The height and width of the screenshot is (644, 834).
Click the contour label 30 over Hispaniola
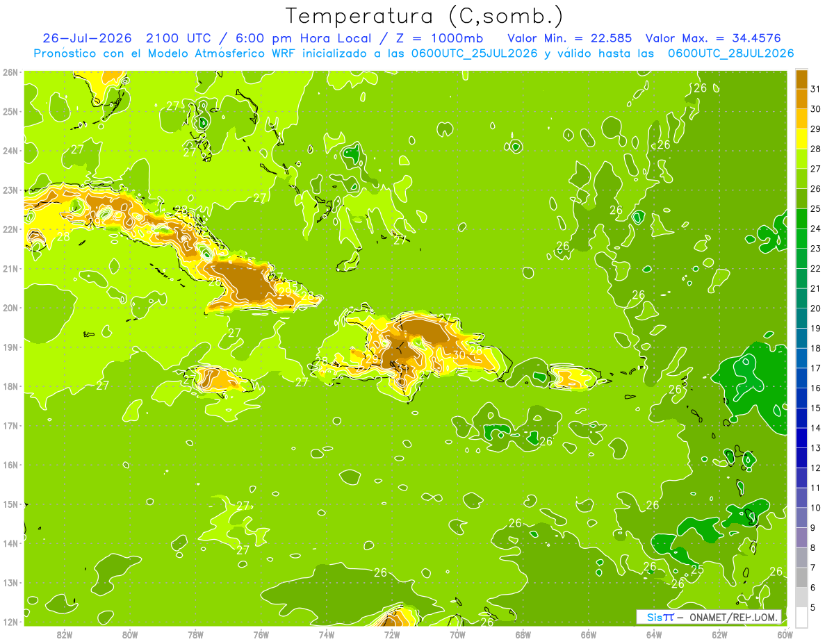(459, 355)
